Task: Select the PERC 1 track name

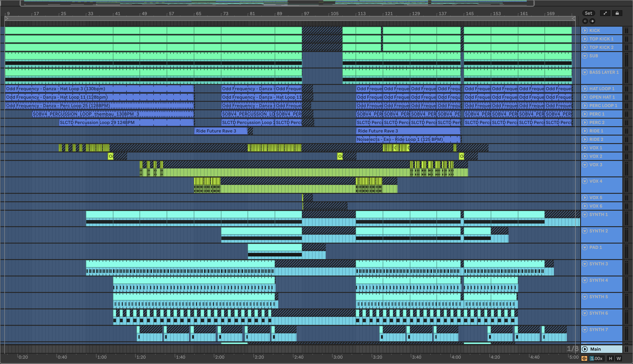Action: coord(597,114)
